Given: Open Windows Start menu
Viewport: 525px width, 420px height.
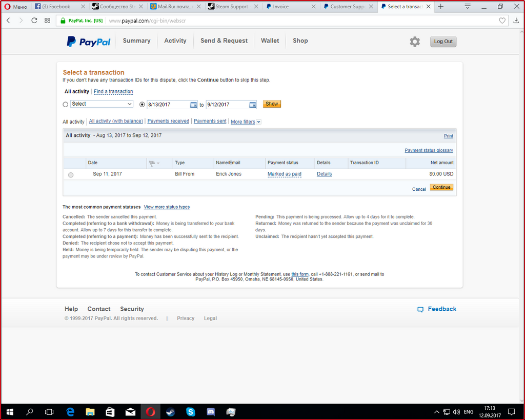Looking at the screenshot, I should pyautogui.click(x=9, y=412).
